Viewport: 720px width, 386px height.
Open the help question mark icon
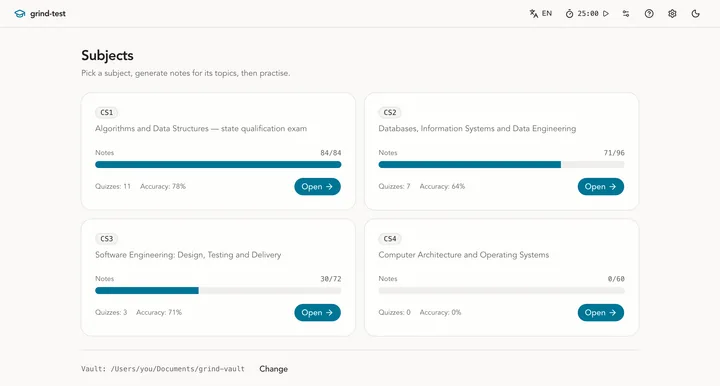(649, 14)
